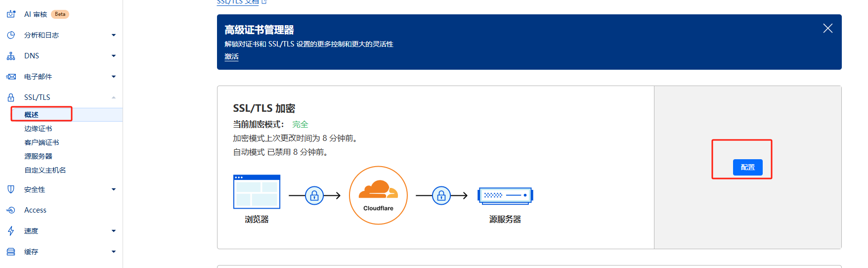Click the SSL/TLS lock icon in sidebar
The width and height of the screenshot is (868, 268).
tap(11, 97)
